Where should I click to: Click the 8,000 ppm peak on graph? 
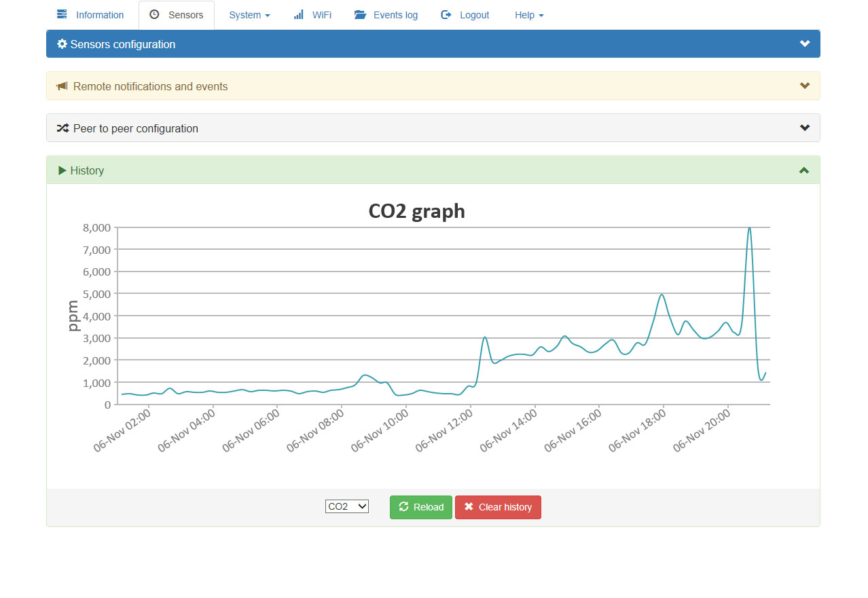point(749,229)
